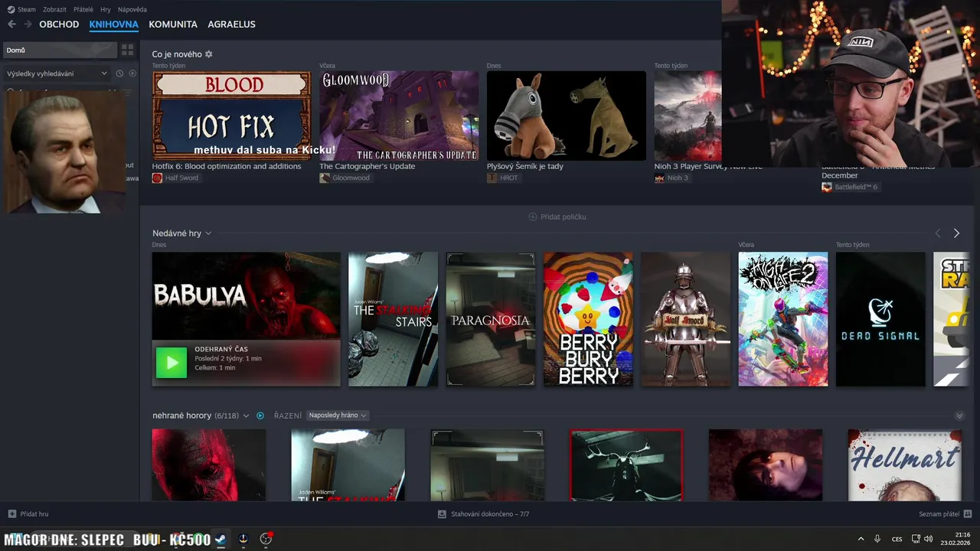Click the Gloomwood game icon label

point(345,178)
